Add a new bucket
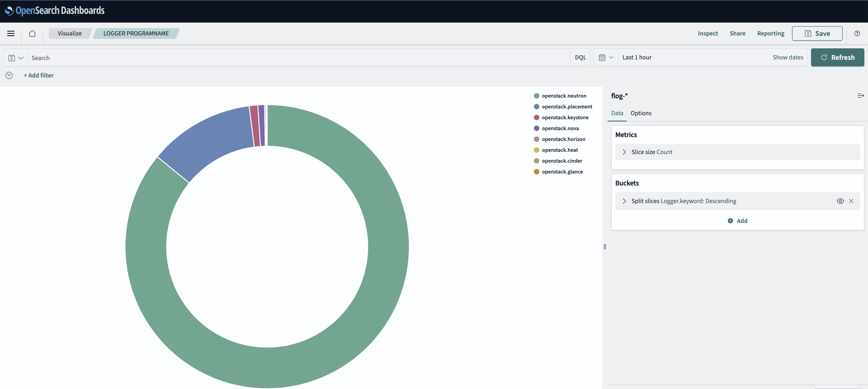This screenshot has height=389, width=868. [737, 221]
